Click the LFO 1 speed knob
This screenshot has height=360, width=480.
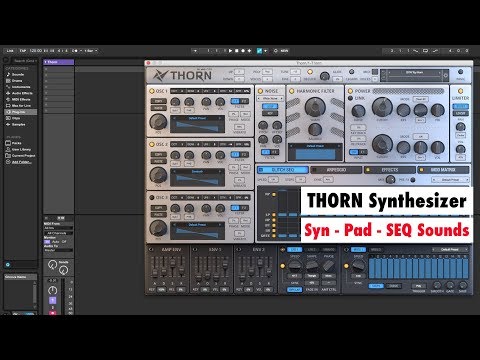(x=295, y=266)
